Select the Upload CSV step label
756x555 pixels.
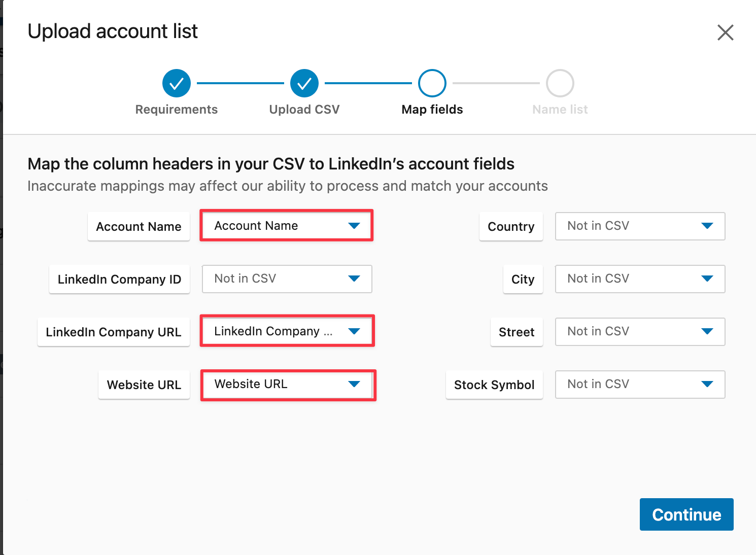pos(304,110)
